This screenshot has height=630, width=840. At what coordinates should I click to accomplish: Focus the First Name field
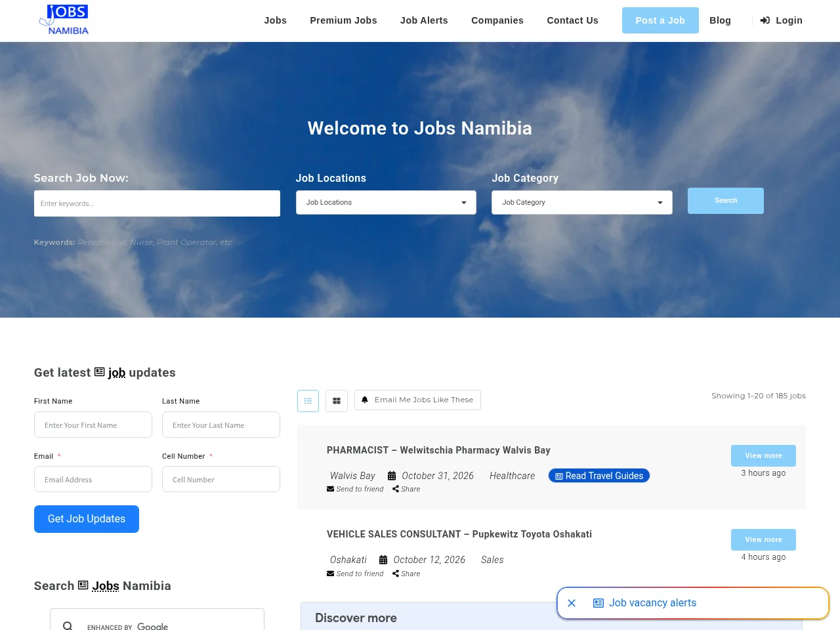[93, 425]
